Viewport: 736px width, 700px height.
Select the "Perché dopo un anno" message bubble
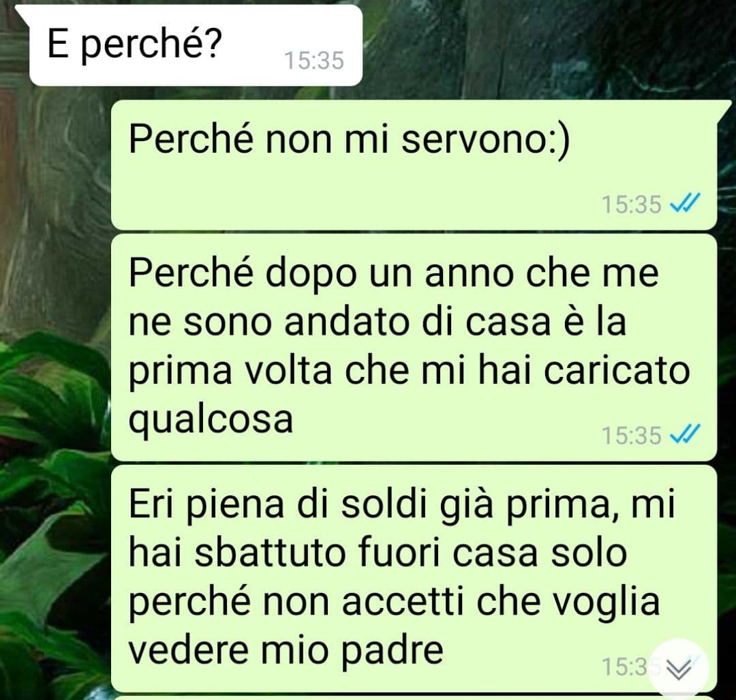click(x=414, y=348)
